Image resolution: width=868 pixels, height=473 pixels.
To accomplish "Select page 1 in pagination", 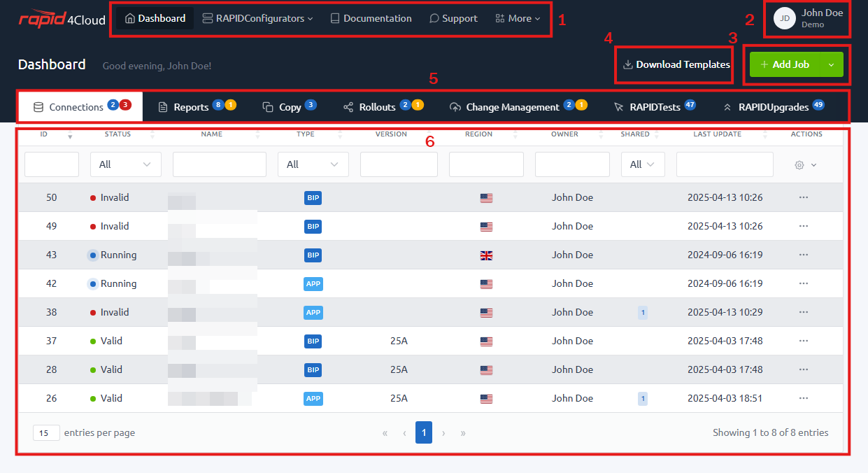I will point(424,432).
